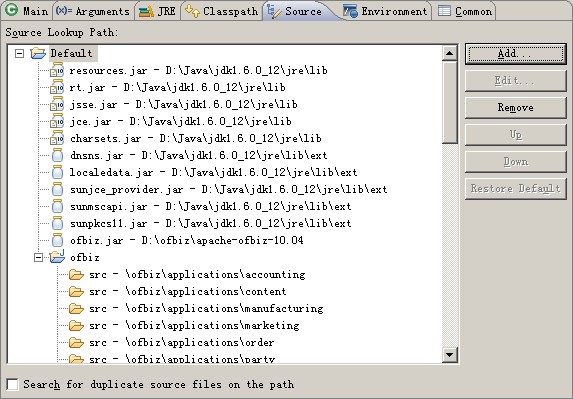The width and height of the screenshot is (573, 399).
Task: Select rt.jar entry text
Action: [x=178, y=87]
